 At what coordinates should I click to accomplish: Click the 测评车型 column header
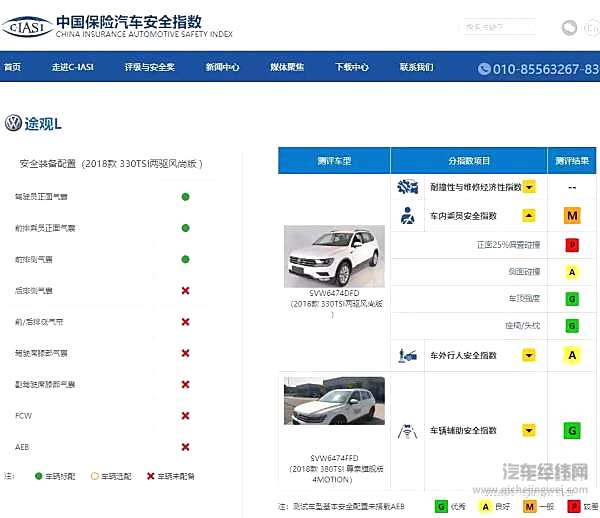coord(334,161)
